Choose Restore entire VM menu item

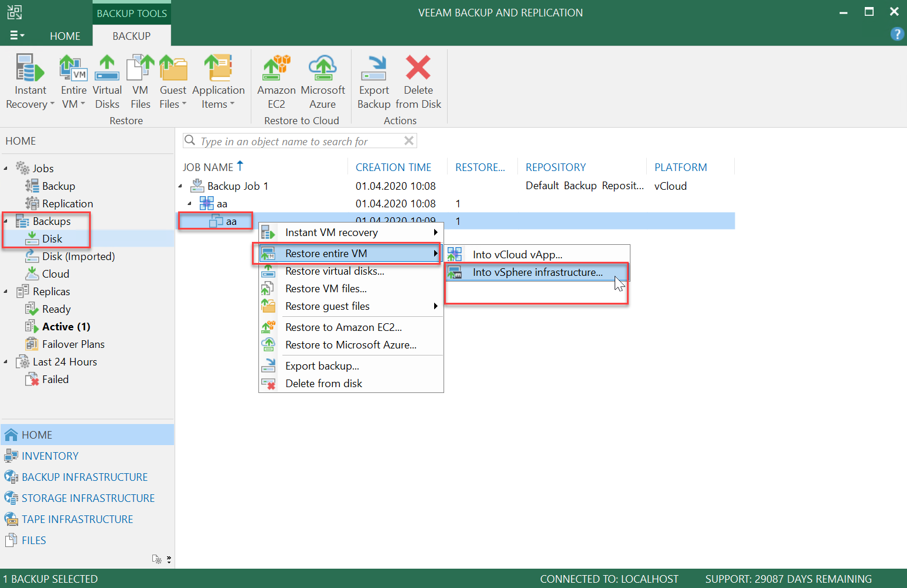351,254
